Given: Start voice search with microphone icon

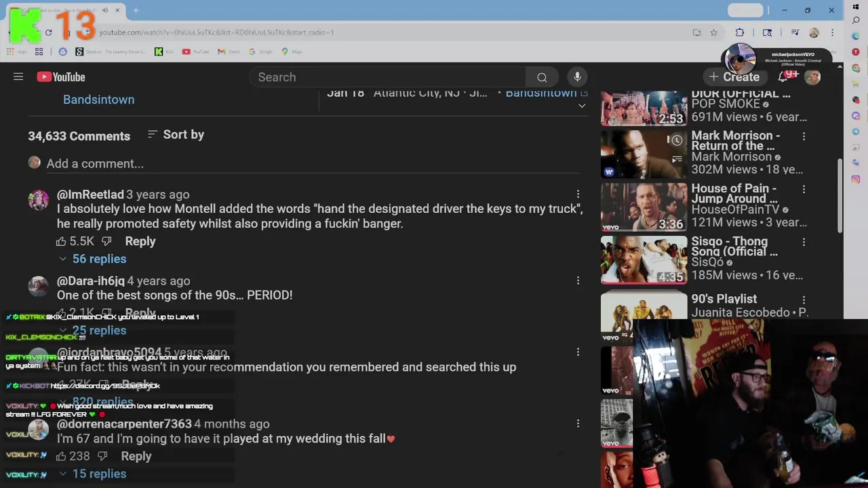Looking at the screenshot, I should [577, 77].
